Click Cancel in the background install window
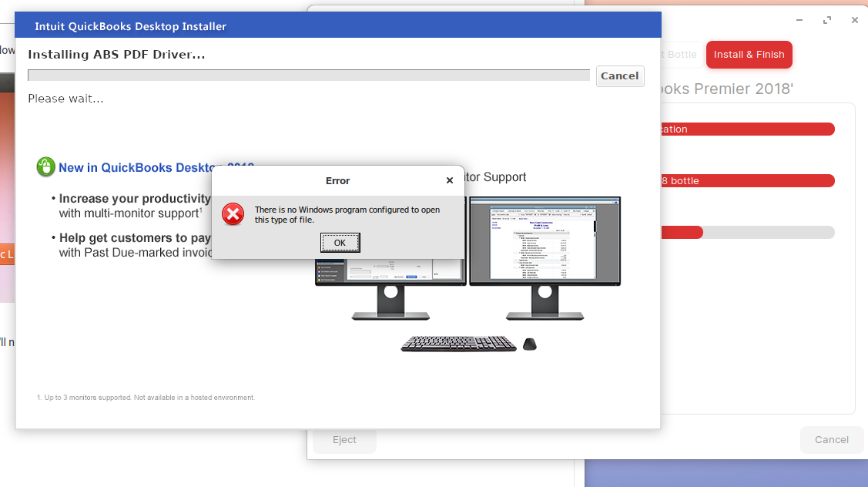The image size is (868, 487). 832,440
